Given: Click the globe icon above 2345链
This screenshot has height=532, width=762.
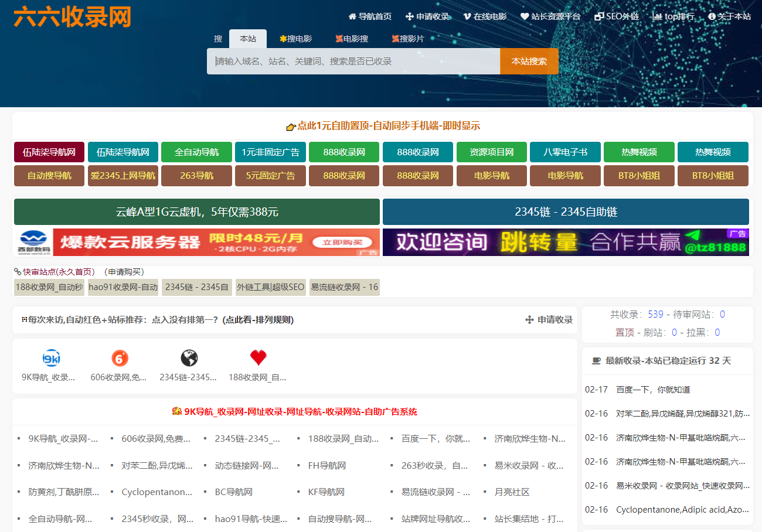Looking at the screenshot, I should (188, 357).
